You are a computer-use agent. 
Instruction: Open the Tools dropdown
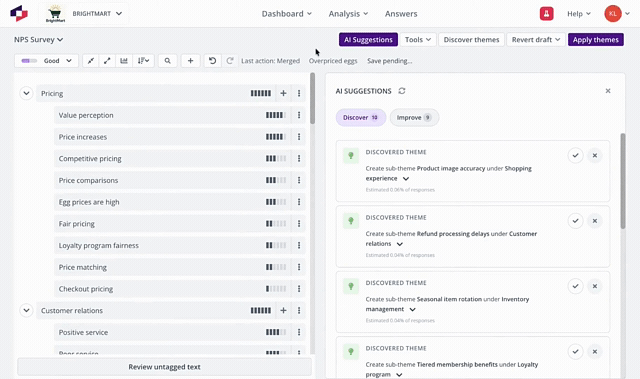[418, 40]
